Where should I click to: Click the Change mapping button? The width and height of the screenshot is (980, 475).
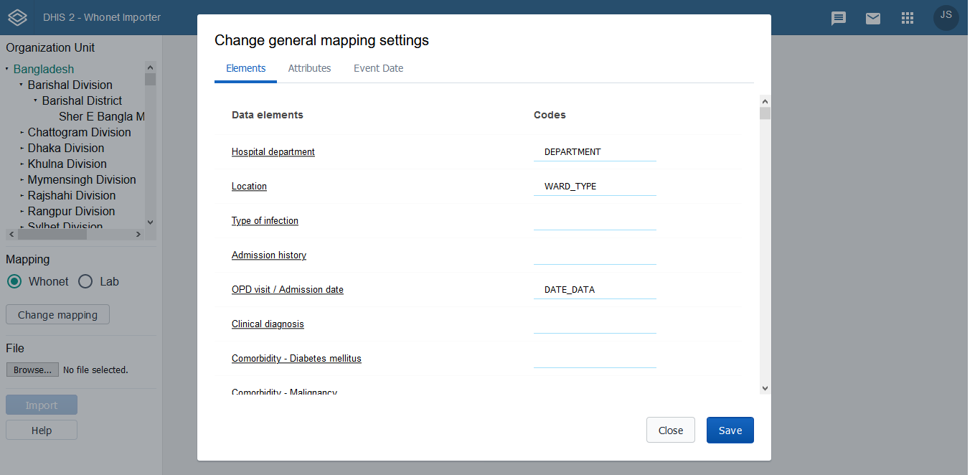point(57,315)
